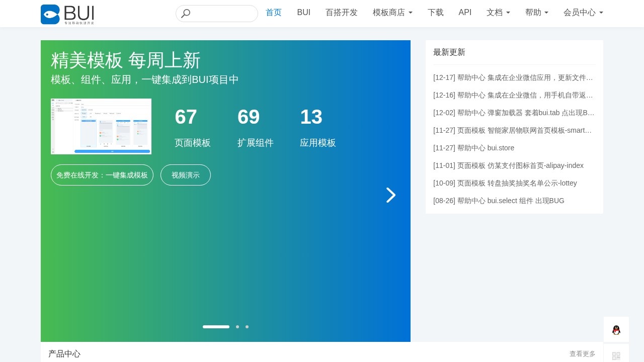Screen dimensions: 644x362
Task: Select the first carousel indicator bar
Action: pos(216,327)
